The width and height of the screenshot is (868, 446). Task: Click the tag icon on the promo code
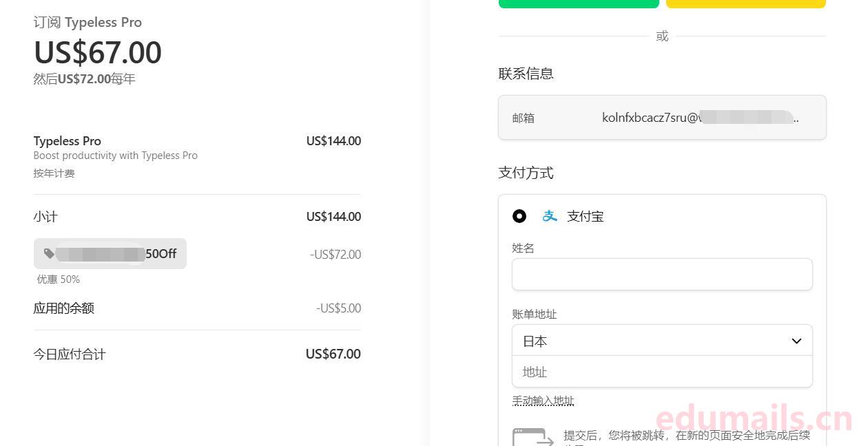click(49, 254)
